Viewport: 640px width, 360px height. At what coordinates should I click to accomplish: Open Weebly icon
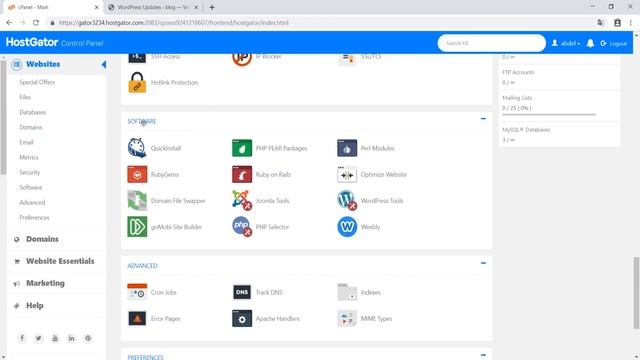347,227
